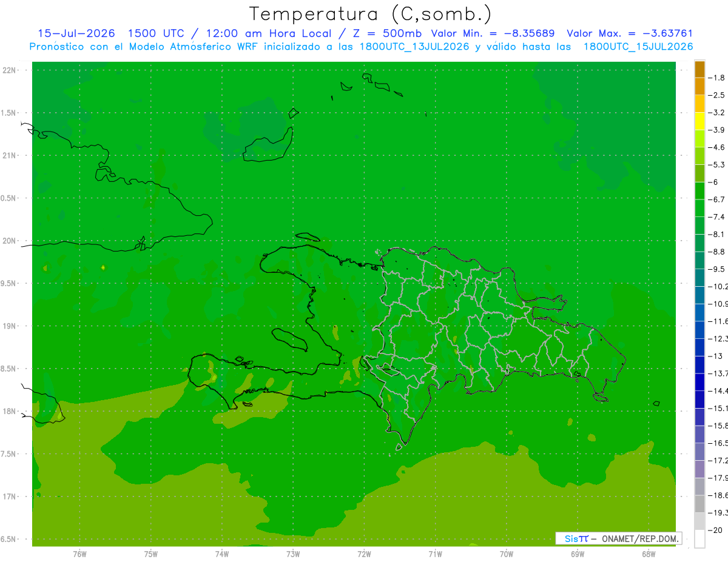728x562 pixels.
Task: Click the "Valor Max. = -3.63761" value
Action: 630,33
